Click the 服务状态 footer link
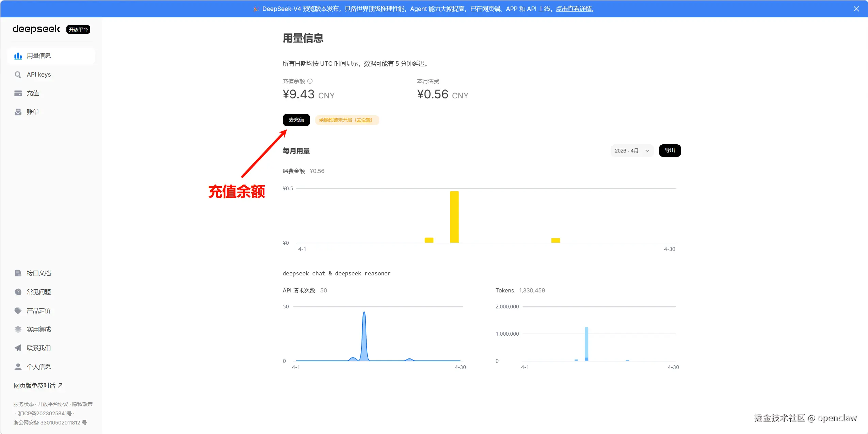 pos(23,404)
